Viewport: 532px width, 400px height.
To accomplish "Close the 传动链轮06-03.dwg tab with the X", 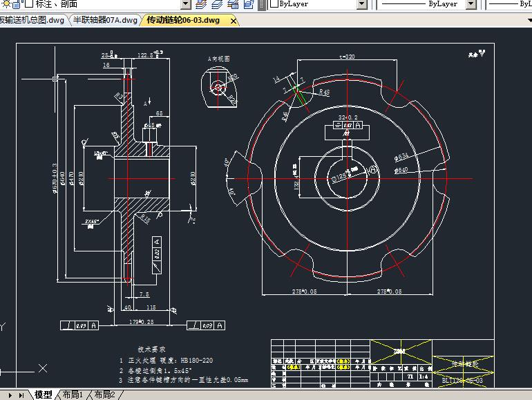I will coord(234,21).
